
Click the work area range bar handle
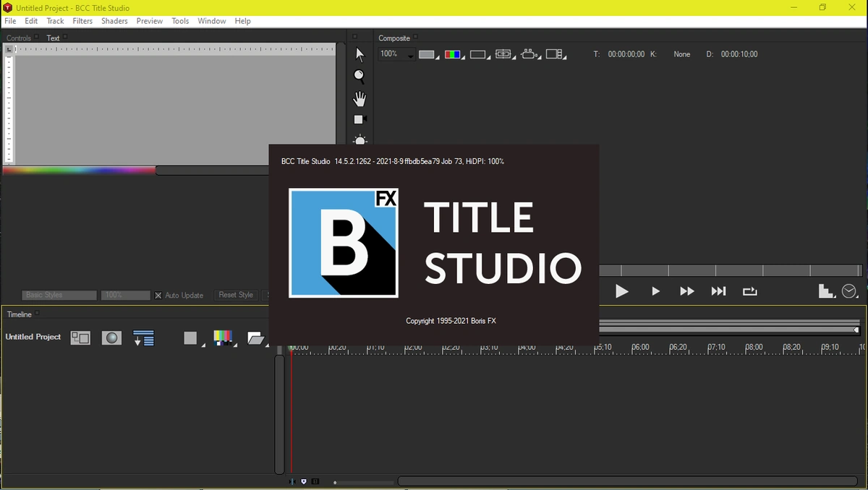[856, 330]
